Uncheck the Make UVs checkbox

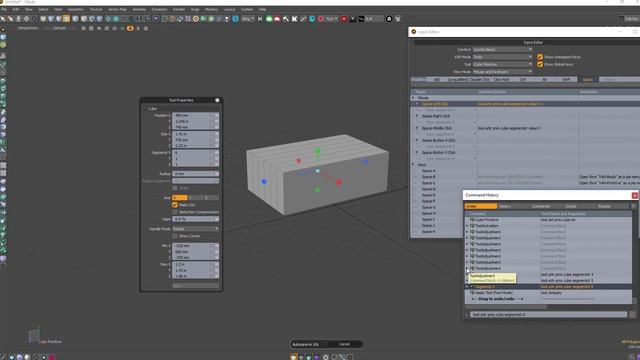pyautogui.click(x=175, y=205)
